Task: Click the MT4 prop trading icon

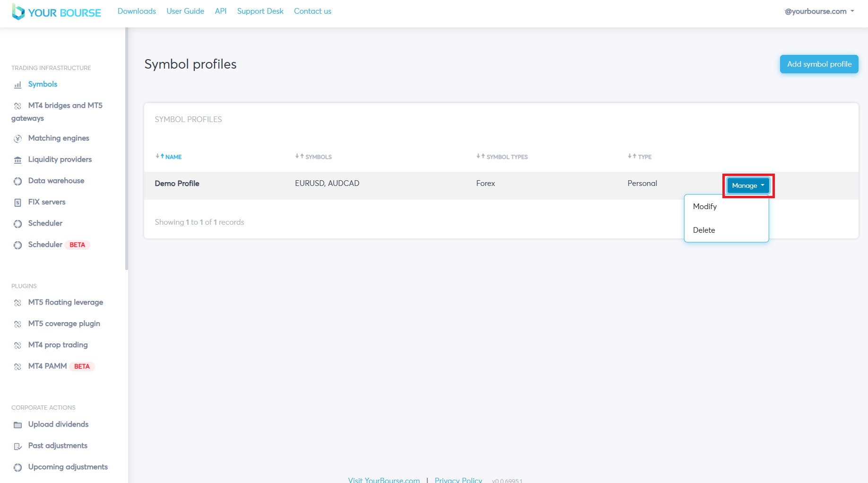Action: click(17, 345)
